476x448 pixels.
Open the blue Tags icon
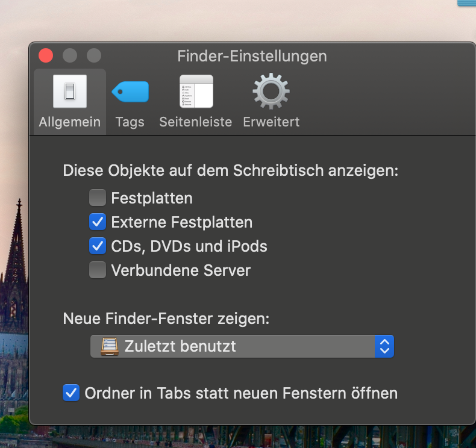pyautogui.click(x=130, y=92)
